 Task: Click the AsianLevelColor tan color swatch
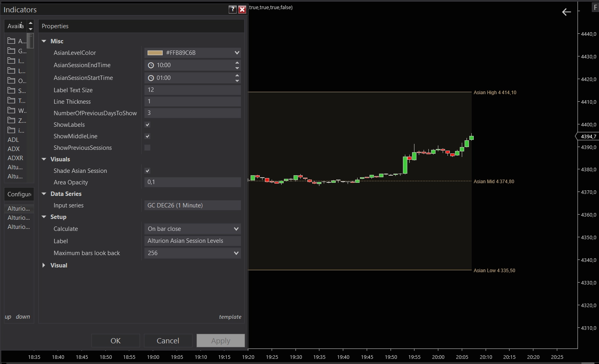pos(155,53)
